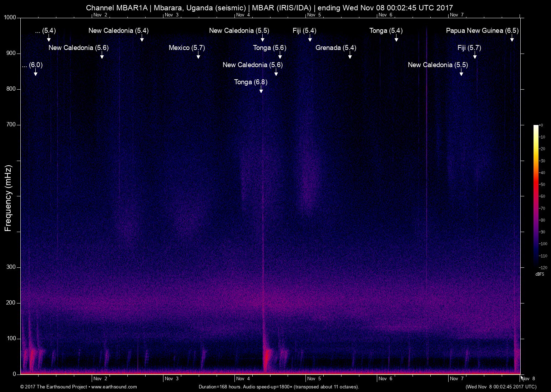Click the Nov 8 tick on bottom time axis
The height and width of the screenshot is (392, 551).
529,378
